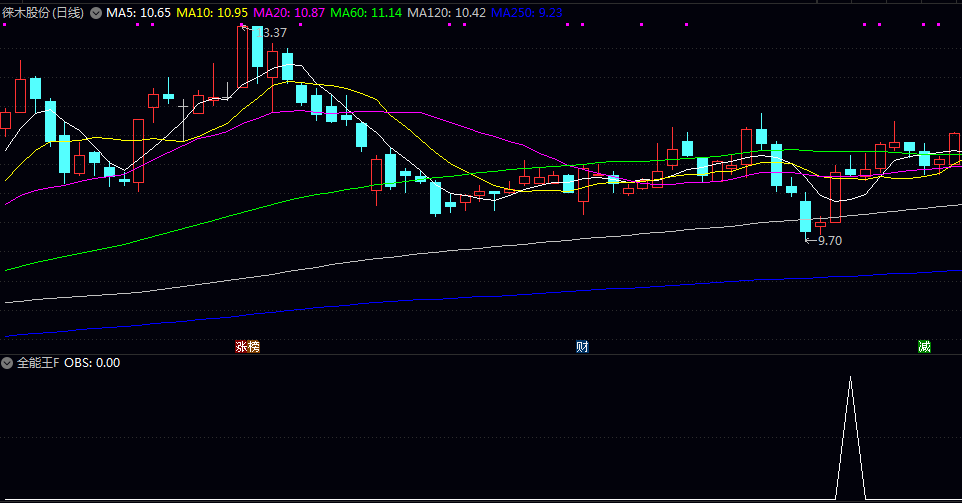Viewport: 962px width, 503px height.
Task: Select the MA120: 10.42 indicator label
Action: coord(447,13)
